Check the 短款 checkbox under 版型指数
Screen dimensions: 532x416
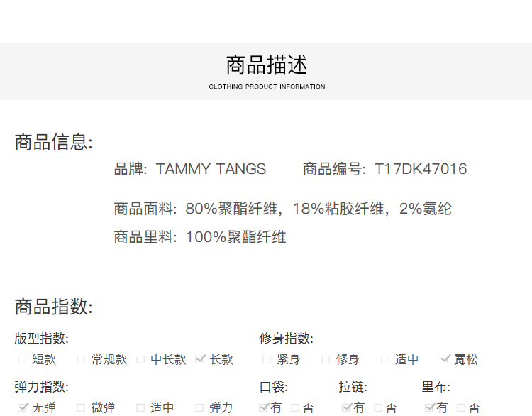22,360
